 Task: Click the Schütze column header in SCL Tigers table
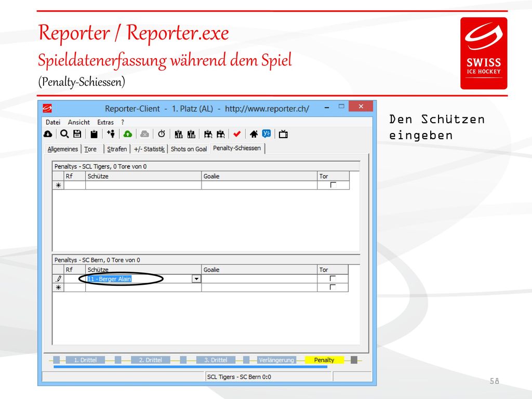click(x=143, y=176)
